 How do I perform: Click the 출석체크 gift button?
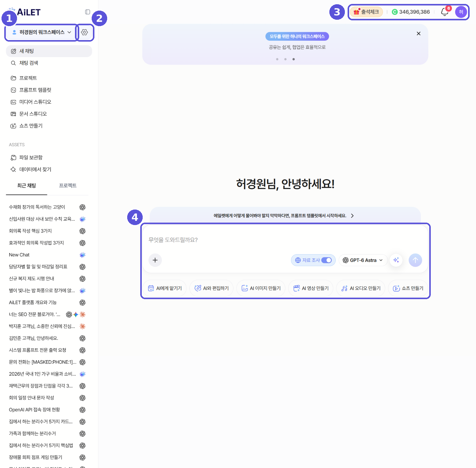pos(366,12)
